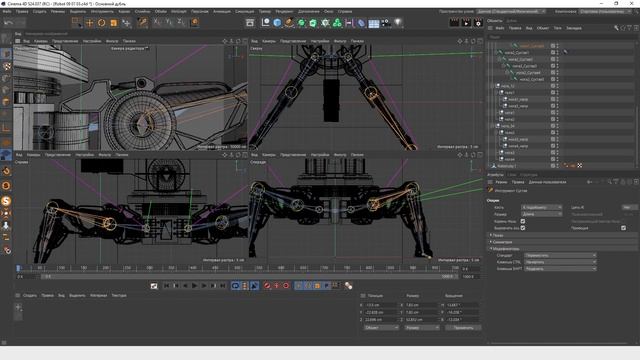
Task: Toggle the Y axis lock
Action: coord(169,23)
